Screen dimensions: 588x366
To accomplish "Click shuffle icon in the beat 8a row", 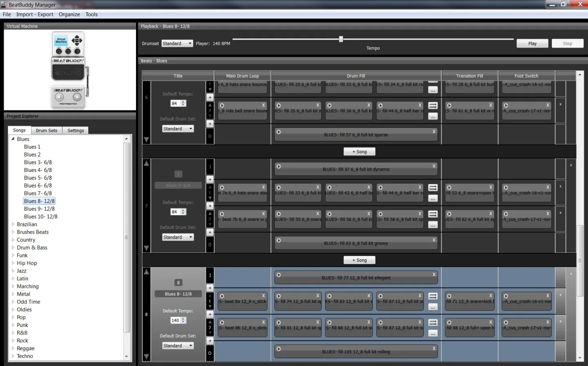I will [x=433, y=296].
